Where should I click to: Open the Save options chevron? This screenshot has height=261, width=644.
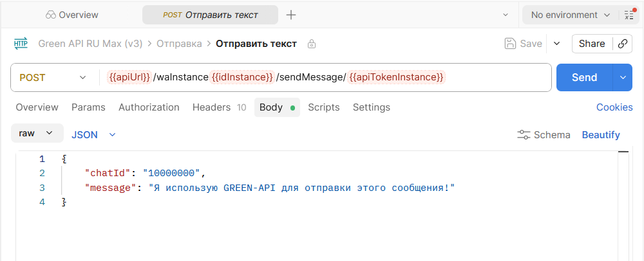(556, 44)
